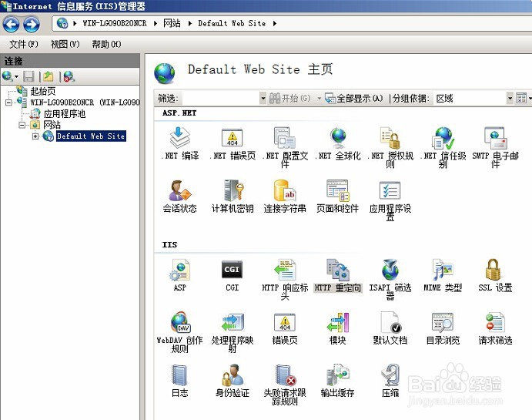The image size is (532, 420).
Task: Open the 视图(V) menu
Action: coord(65,44)
